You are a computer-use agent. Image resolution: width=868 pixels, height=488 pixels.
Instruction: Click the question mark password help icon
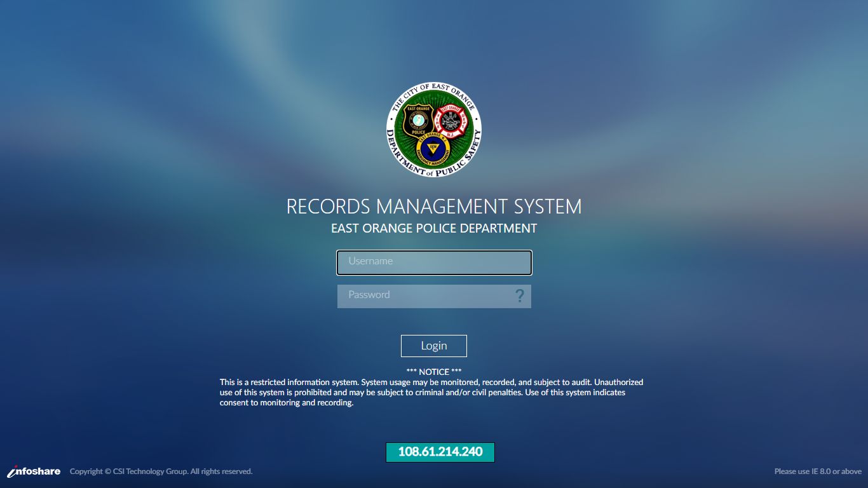[520, 295]
